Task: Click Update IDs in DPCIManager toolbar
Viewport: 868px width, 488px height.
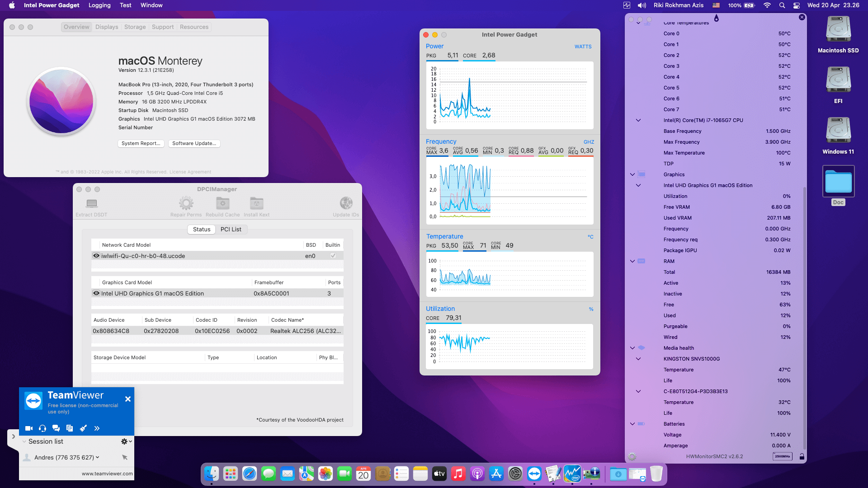Action: tap(346, 207)
